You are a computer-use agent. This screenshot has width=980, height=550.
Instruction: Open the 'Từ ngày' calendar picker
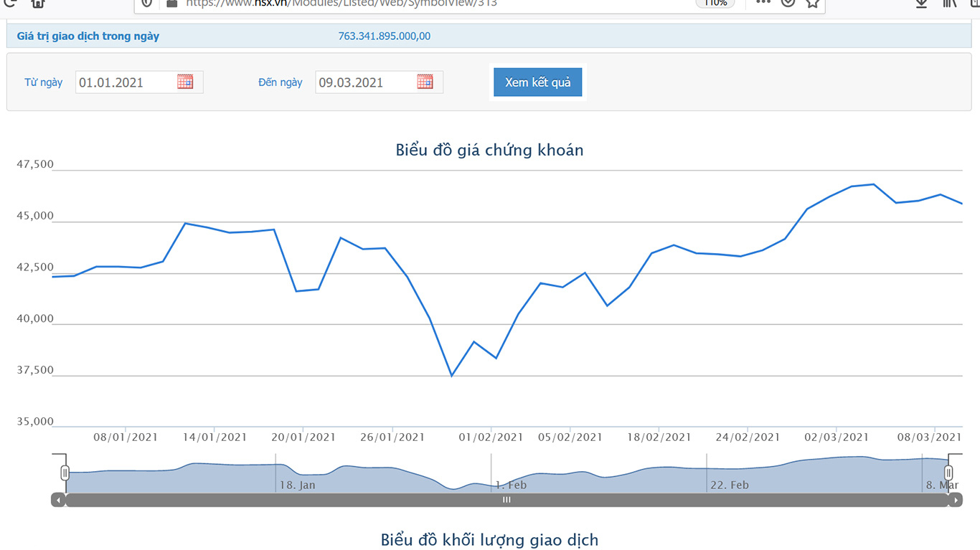tap(185, 82)
